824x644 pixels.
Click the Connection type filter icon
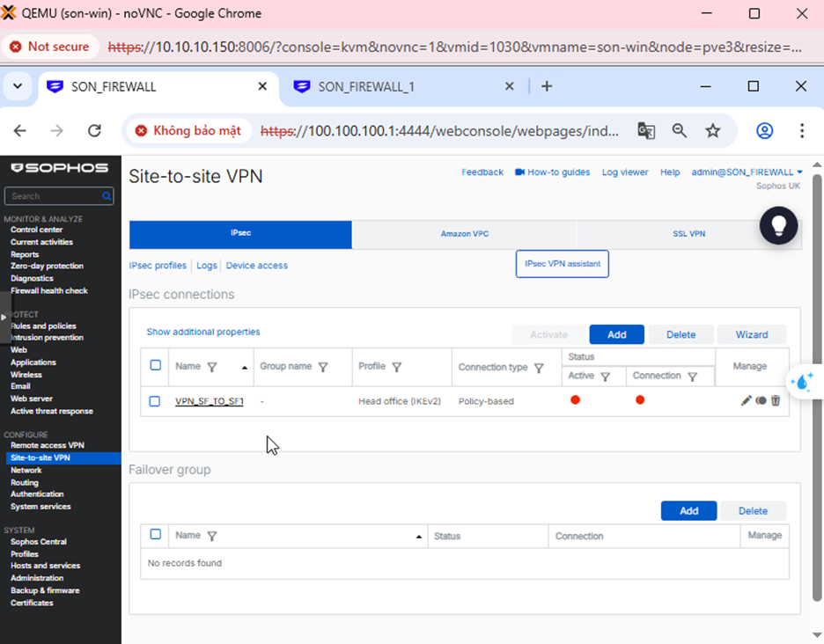[539, 368]
